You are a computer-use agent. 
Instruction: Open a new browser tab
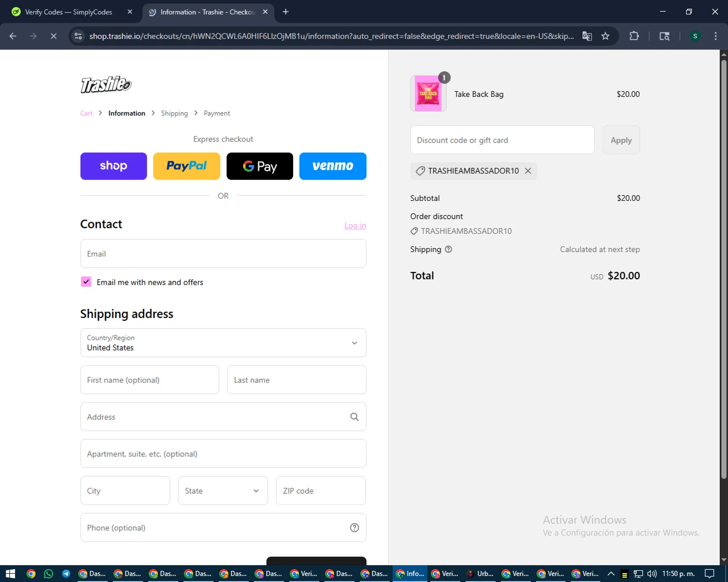pos(286,12)
